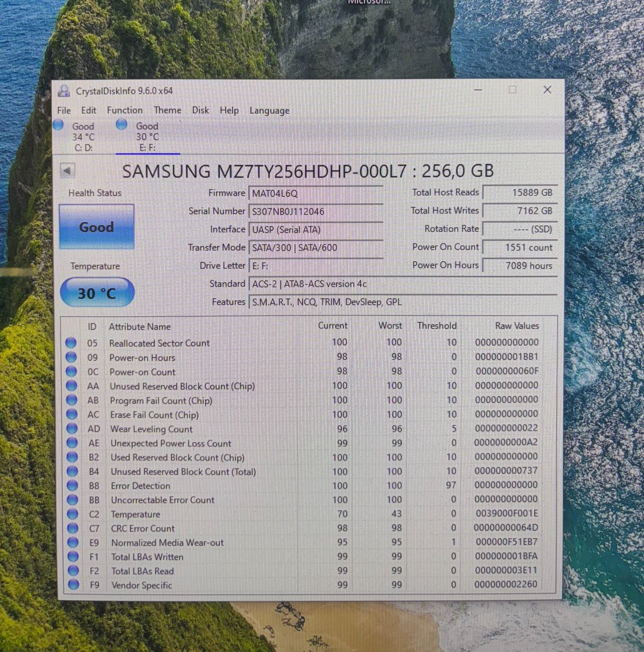Viewport: 644px width, 652px height.
Task: Close the CrystalDiskInfo window
Action: coord(547,90)
